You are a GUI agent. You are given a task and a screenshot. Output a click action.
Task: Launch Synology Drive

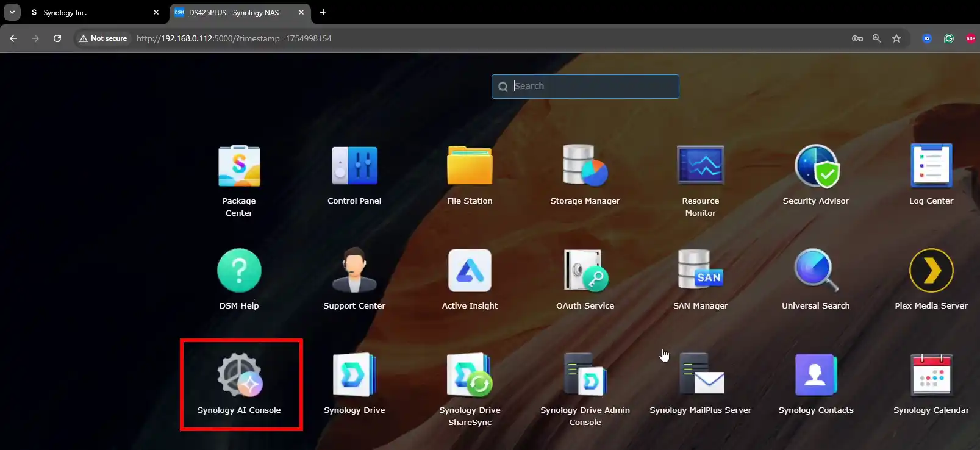point(354,375)
